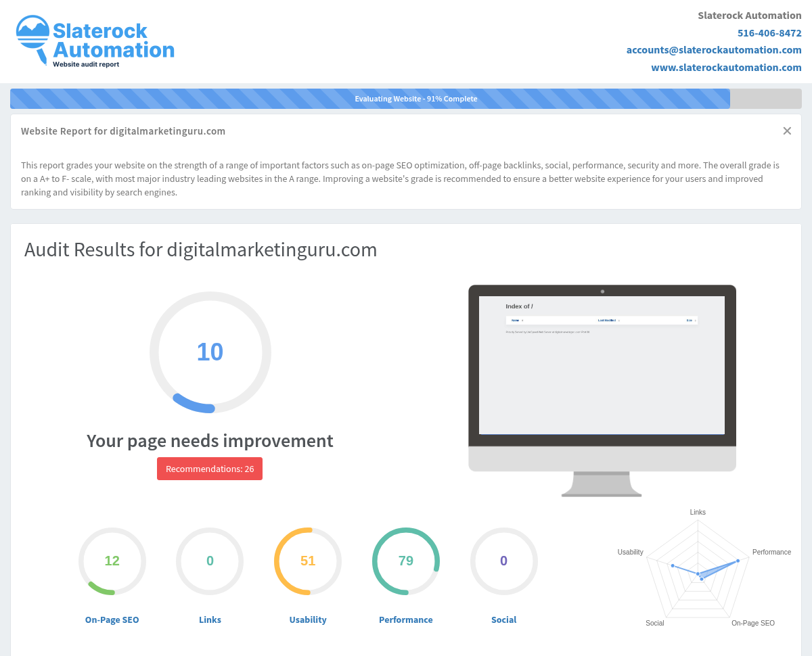Screen dimensions: 812x656
Task: Go to the Usability section link
Action: click(x=308, y=619)
